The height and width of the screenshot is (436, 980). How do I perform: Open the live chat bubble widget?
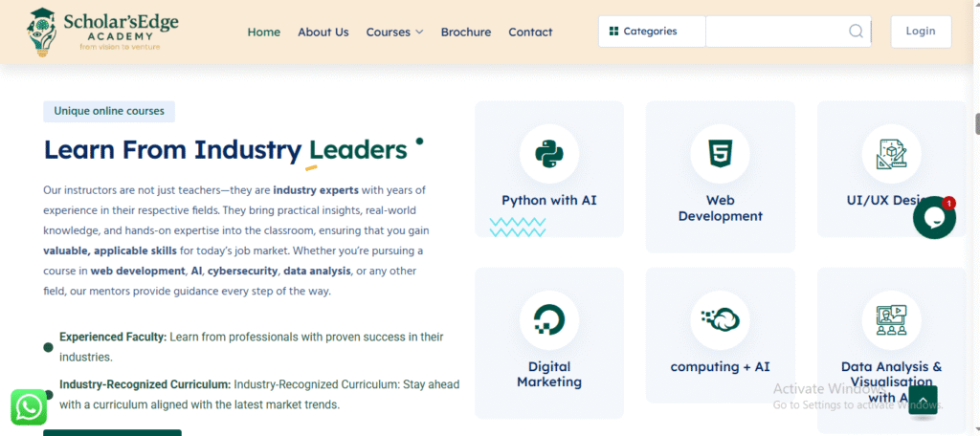tap(934, 217)
